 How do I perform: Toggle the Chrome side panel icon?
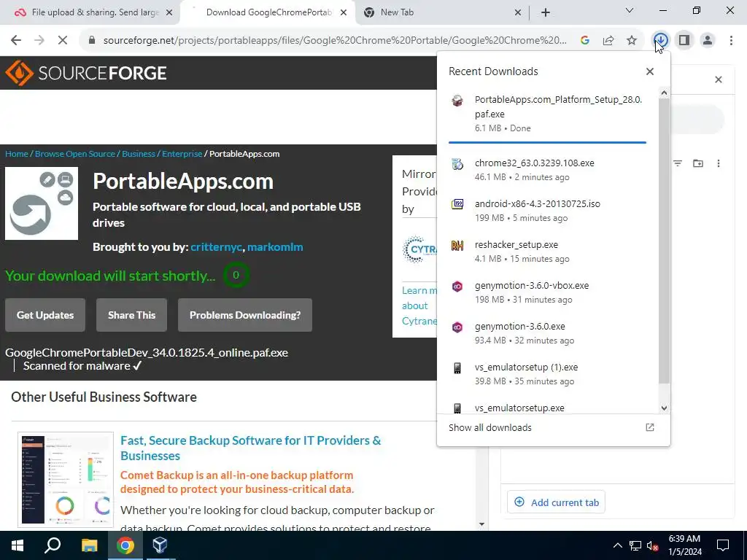(684, 40)
